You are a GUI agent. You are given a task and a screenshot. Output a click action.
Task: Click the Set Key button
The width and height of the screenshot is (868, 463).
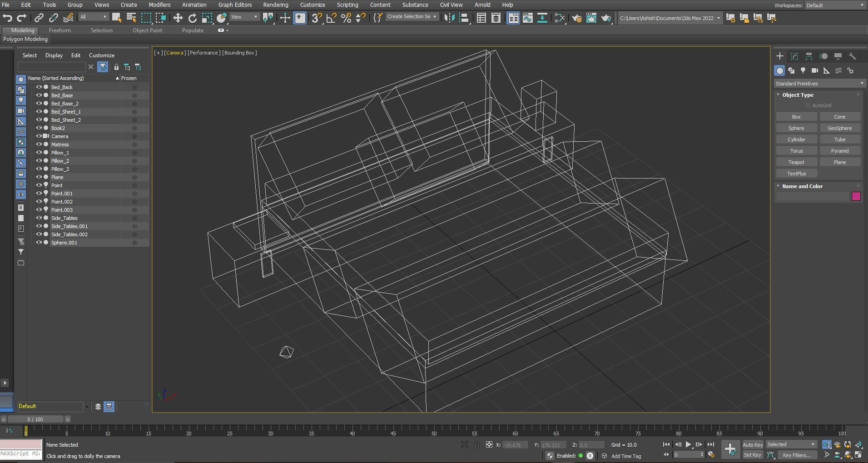pos(753,455)
